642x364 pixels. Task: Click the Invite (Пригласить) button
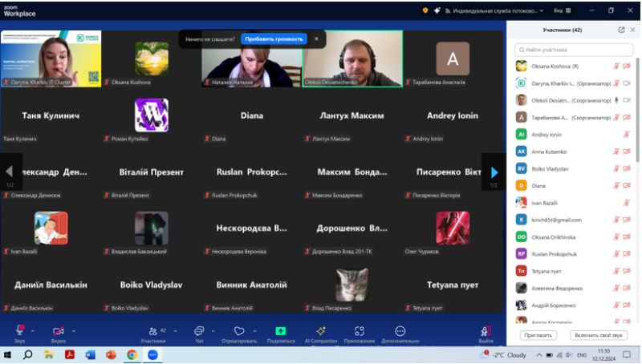coord(538,335)
